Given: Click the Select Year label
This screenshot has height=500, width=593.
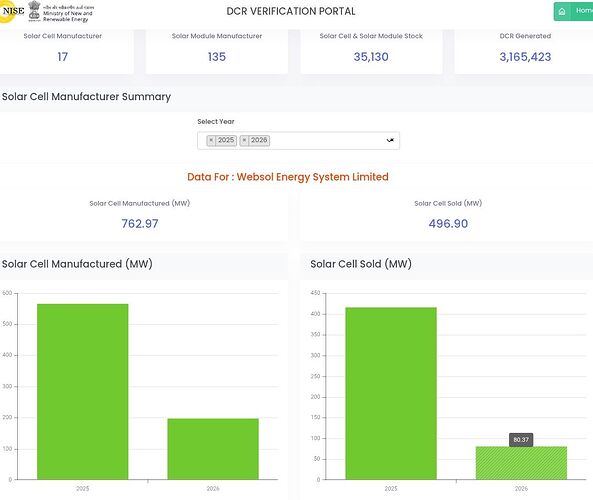Looking at the screenshot, I should click(x=216, y=121).
